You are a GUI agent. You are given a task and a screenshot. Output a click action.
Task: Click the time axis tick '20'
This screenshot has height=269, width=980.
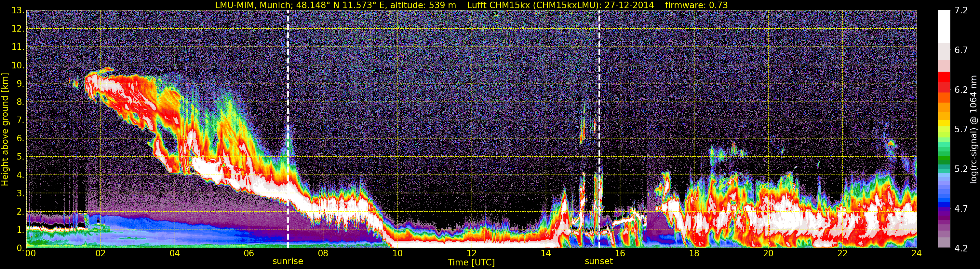[x=768, y=253]
